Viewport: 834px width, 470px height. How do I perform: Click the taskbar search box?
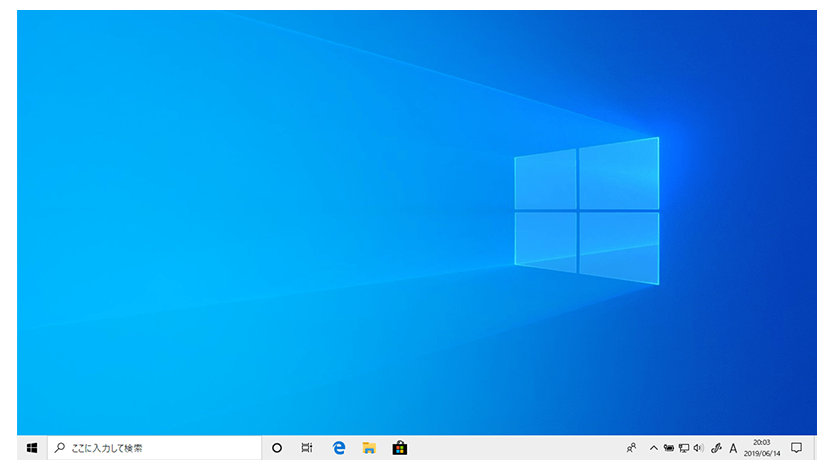coord(155,448)
